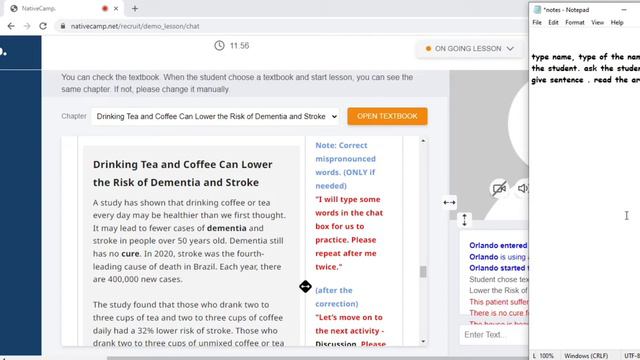Click the Enter Text chat input field
640x360 pixels.
click(494, 335)
